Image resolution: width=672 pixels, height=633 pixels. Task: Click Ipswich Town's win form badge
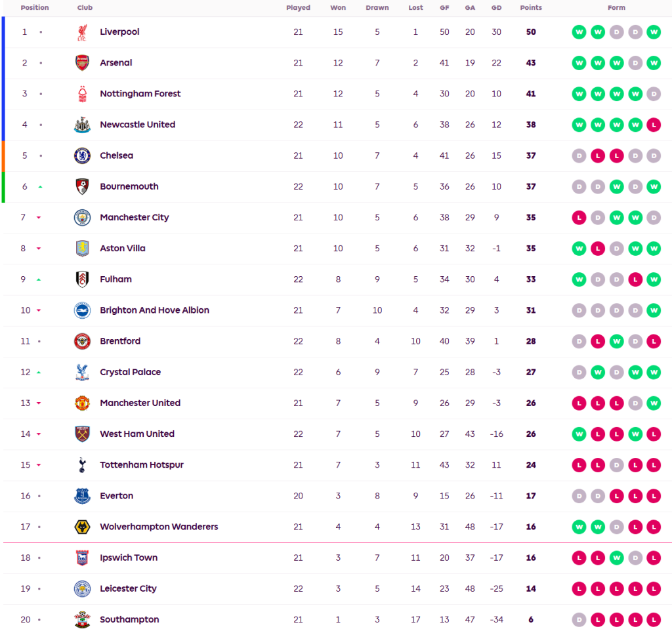[616, 558]
